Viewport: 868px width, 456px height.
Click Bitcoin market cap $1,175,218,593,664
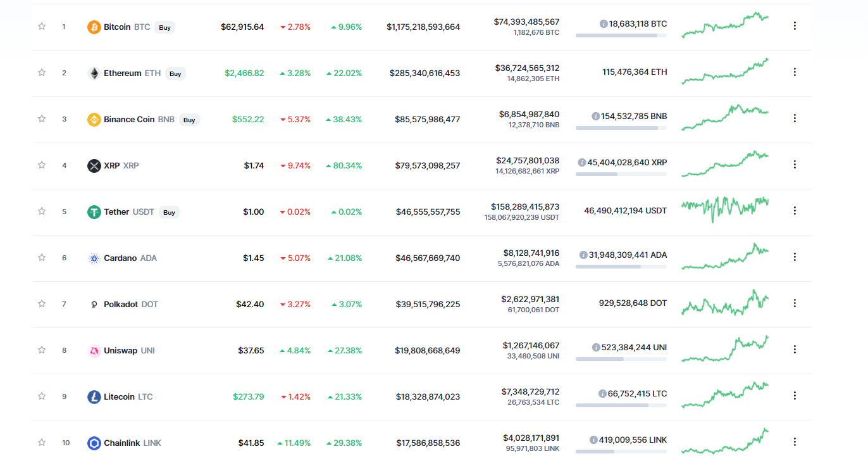pos(423,27)
